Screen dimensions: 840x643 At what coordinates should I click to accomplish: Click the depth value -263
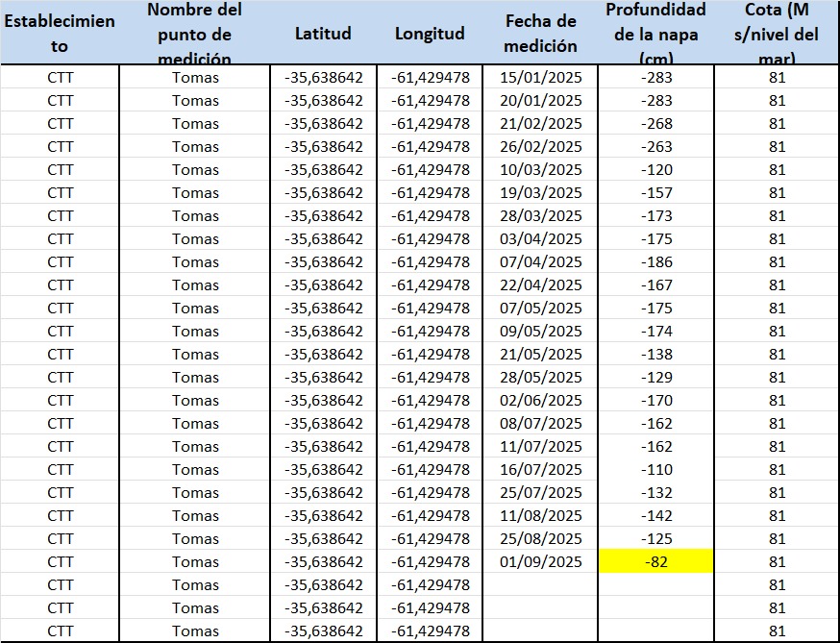coord(656,147)
